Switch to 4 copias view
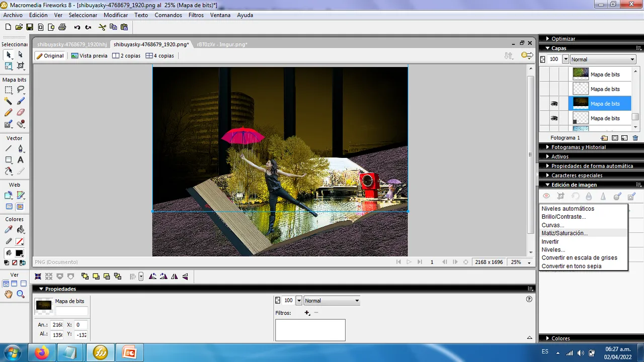644x362 pixels. tap(159, 56)
